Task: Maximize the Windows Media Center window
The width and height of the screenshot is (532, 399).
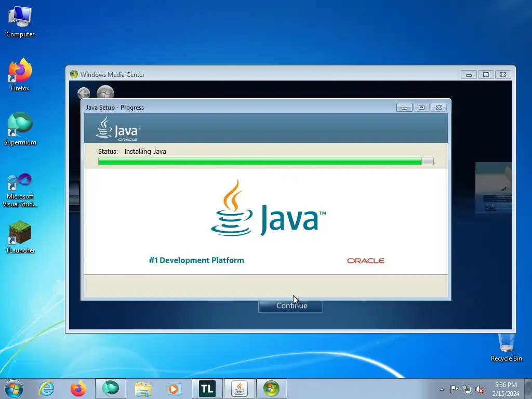Action: tap(486, 75)
